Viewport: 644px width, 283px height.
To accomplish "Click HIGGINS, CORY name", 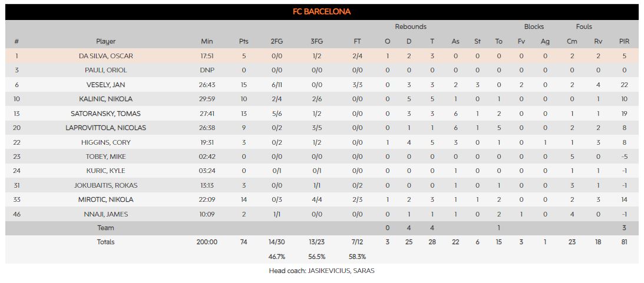I will tap(106, 142).
